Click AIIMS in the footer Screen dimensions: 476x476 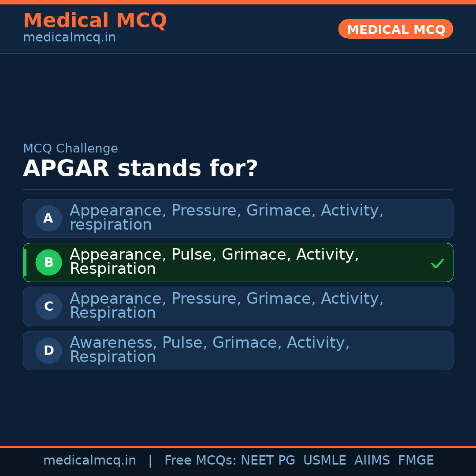(x=372, y=461)
